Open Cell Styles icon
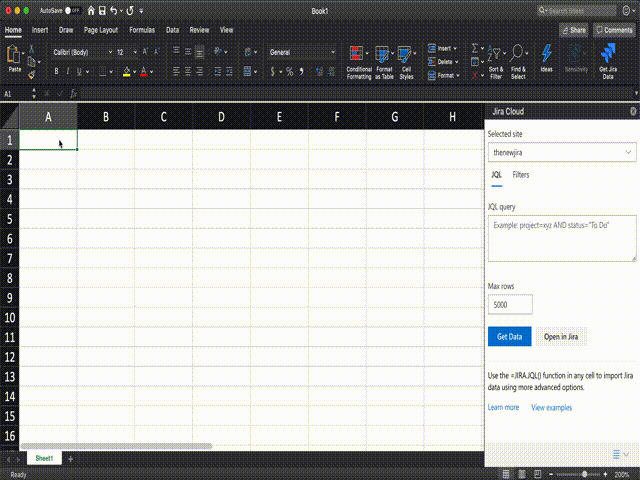Image resolution: width=640 pixels, height=480 pixels. pyautogui.click(x=404, y=53)
